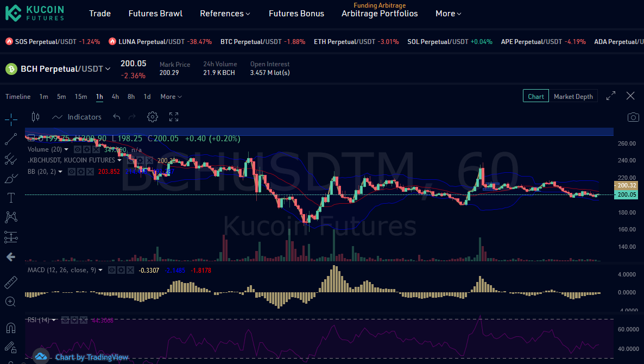Click SOS Perpetual hot flame icon

pyautogui.click(x=9, y=41)
